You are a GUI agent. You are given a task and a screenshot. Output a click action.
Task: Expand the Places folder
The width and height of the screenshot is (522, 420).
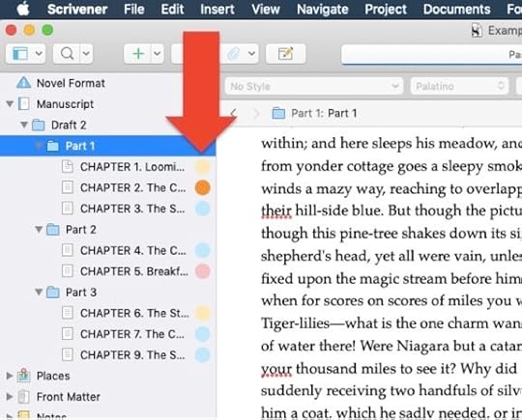10,376
